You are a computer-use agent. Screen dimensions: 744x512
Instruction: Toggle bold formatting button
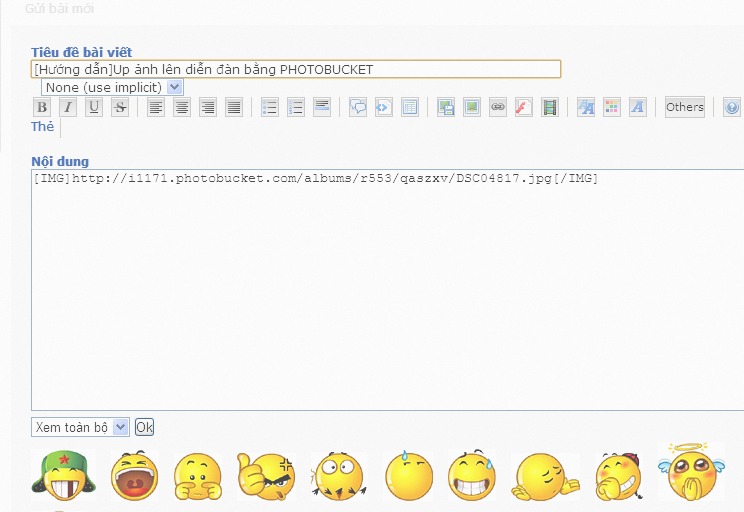click(x=42, y=108)
